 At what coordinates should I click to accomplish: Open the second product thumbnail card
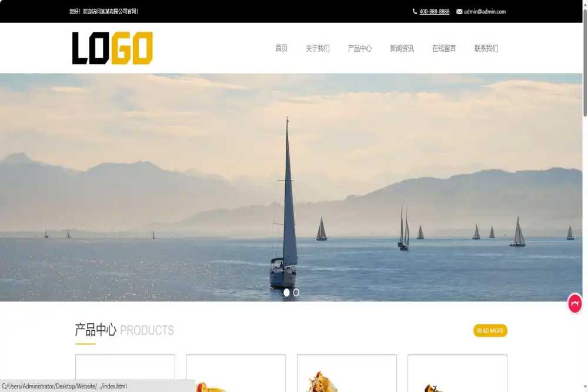[236, 373]
